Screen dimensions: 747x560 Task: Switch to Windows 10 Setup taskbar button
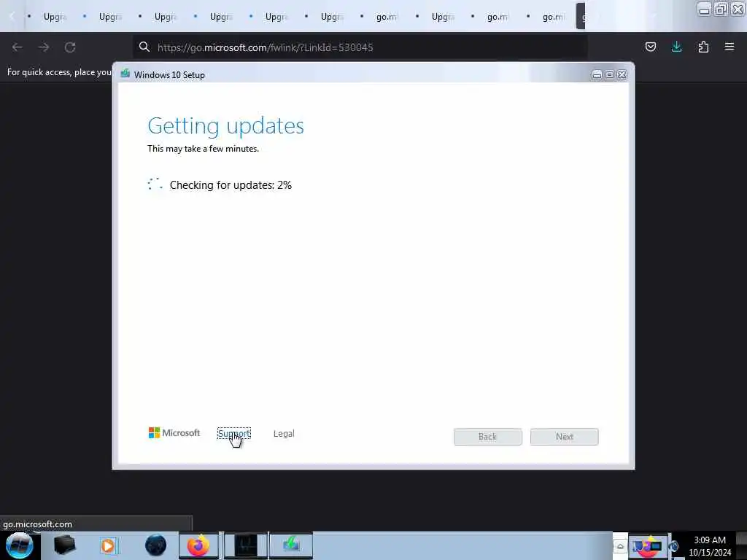point(291,545)
